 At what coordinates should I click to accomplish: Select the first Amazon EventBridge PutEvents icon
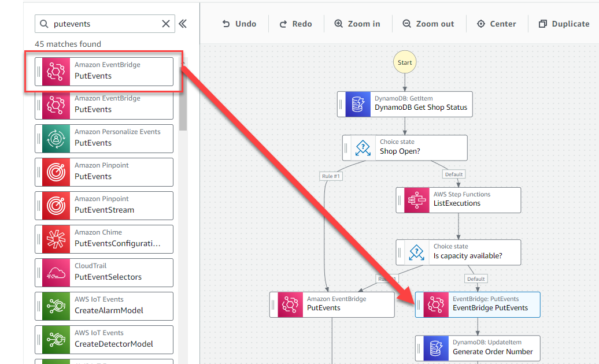click(x=56, y=72)
